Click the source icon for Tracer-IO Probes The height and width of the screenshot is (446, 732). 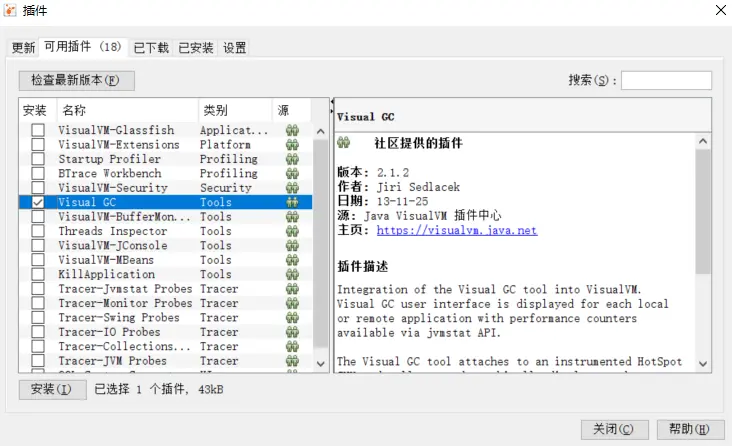tap(292, 333)
